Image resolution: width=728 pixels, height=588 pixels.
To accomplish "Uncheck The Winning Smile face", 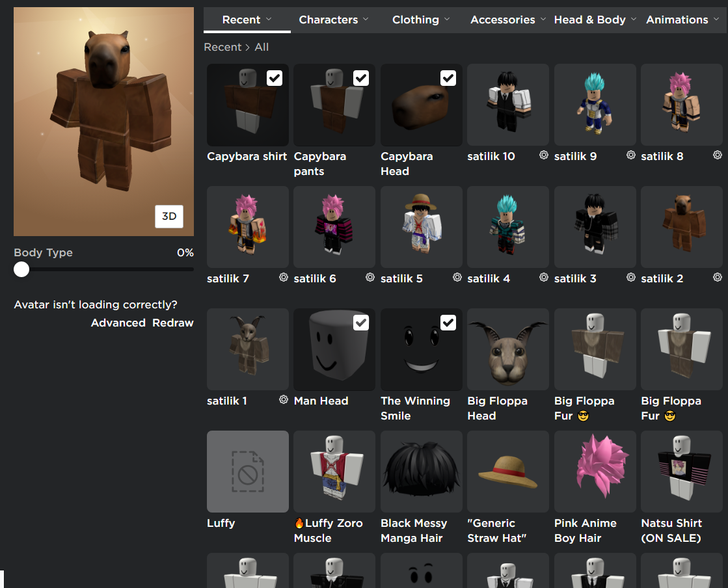I will (448, 323).
